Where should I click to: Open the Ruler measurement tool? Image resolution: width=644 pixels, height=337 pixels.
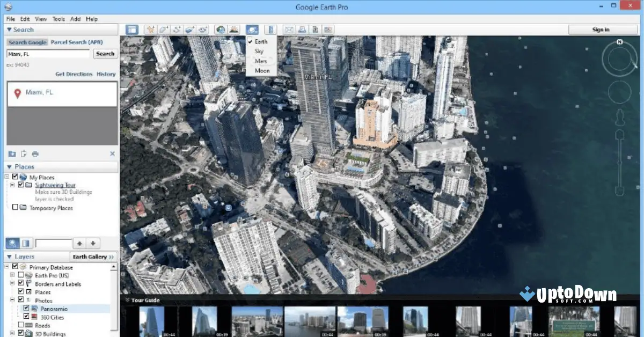pyautogui.click(x=270, y=30)
